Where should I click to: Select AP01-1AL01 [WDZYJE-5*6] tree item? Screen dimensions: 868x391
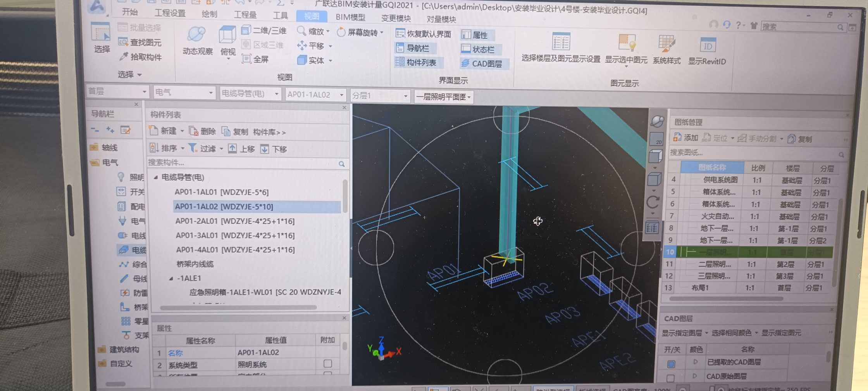(x=221, y=192)
